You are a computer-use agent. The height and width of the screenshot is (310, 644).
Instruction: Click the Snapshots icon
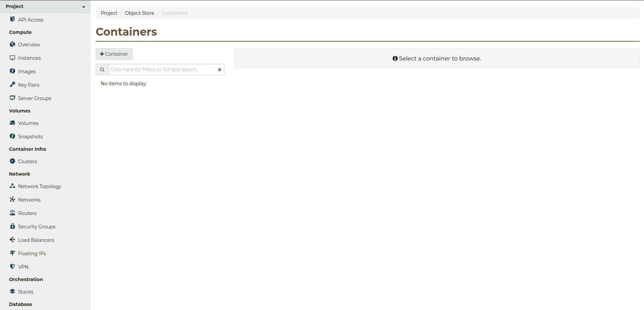point(12,136)
